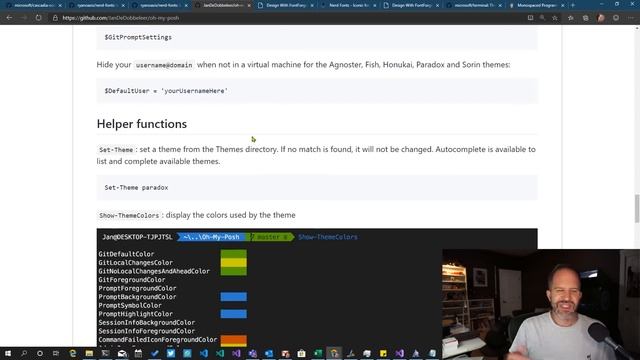Click the inline Show-ThemeColors code label

tap(129, 215)
